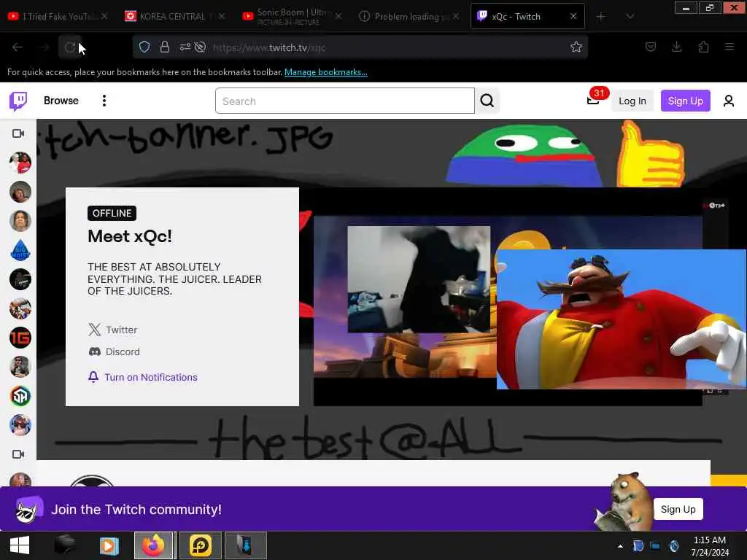The width and height of the screenshot is (747, 560).
Task: Click the Browse link
Action: pyautogui.click(x=61, y=101)
